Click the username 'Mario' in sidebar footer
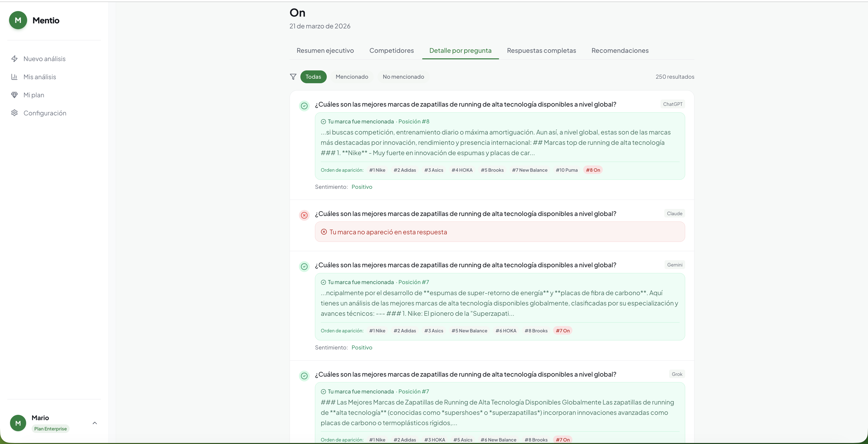Screen dimensions: 868x444 (x=40, y=418)
